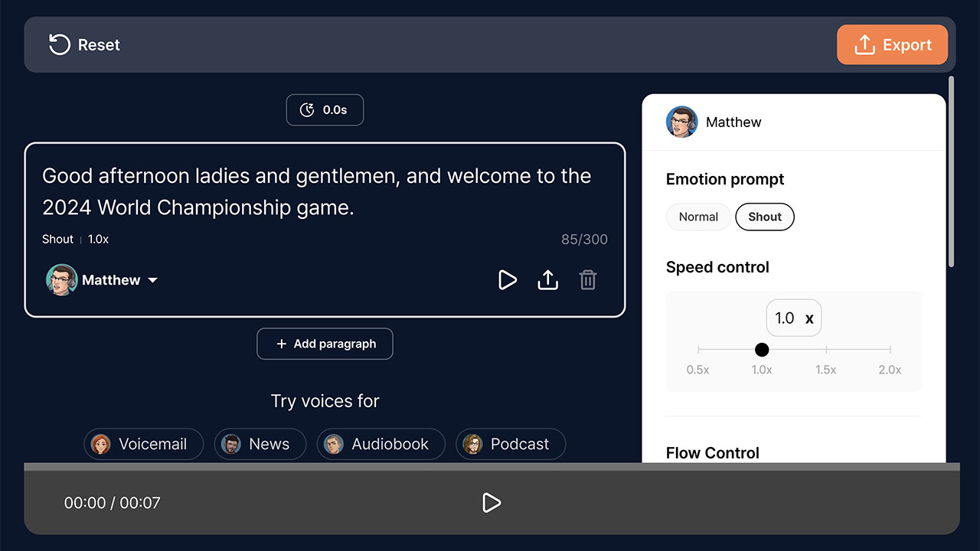Select the Normal emotion prompt
Screen dimensions: 980x551
pos(697,217)
